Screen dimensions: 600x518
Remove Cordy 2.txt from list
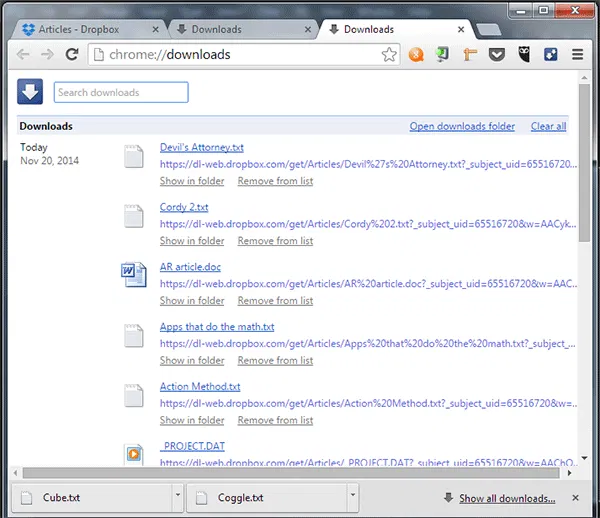[x=275, y=241]
